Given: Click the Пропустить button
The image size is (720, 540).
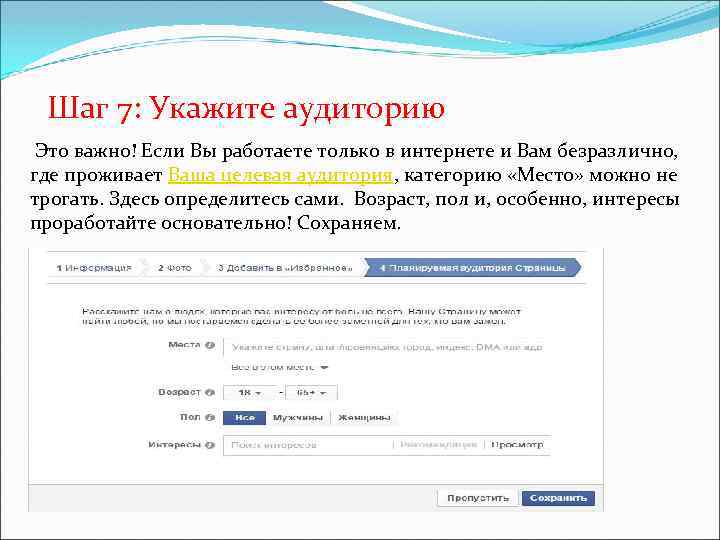Looking at the screenshot, I should coord(478,498).
